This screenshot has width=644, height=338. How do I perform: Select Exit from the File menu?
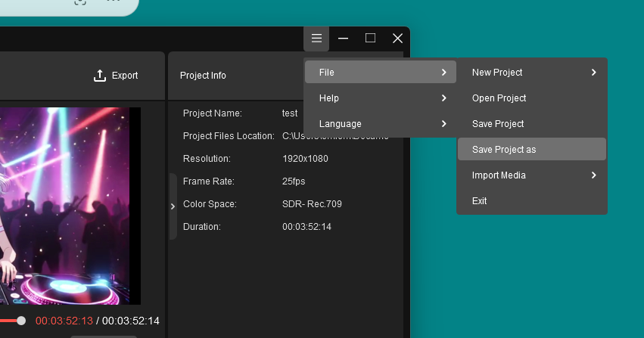(x=479, y=201)
